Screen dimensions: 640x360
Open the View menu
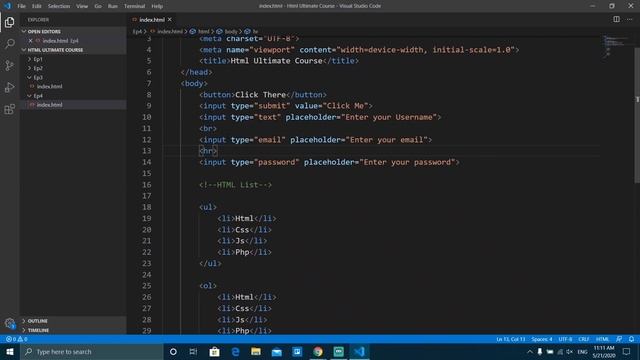click(x=82, y=6)
